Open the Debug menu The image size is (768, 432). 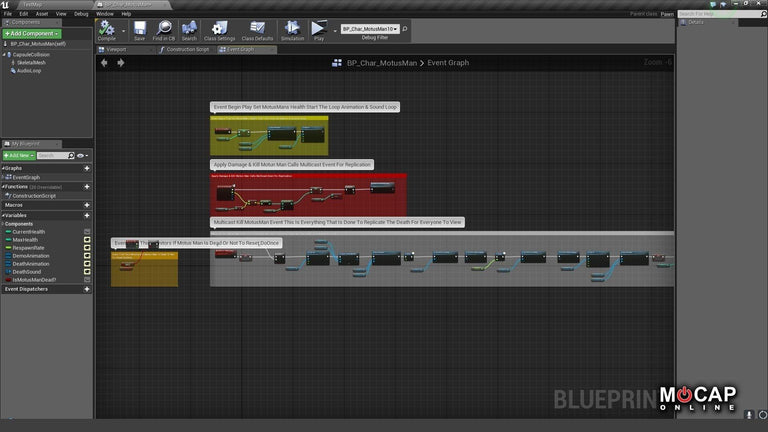coord(81,14)
